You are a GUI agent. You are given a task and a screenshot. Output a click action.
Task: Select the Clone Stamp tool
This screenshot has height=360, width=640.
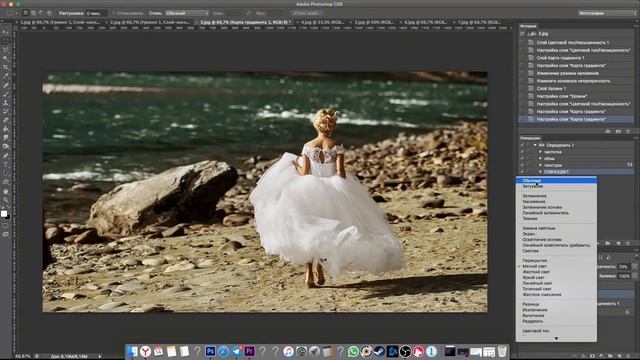tap(6, 102)
